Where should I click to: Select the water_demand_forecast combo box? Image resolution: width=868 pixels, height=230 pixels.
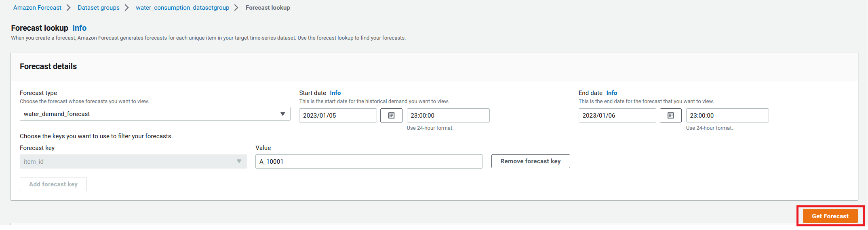tap(155, 114)
